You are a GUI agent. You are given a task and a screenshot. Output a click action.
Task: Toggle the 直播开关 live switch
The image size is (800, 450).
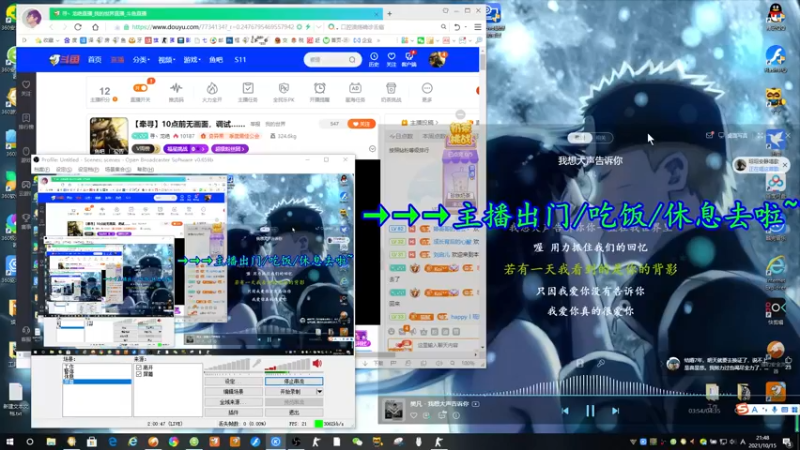pos(140,88)
